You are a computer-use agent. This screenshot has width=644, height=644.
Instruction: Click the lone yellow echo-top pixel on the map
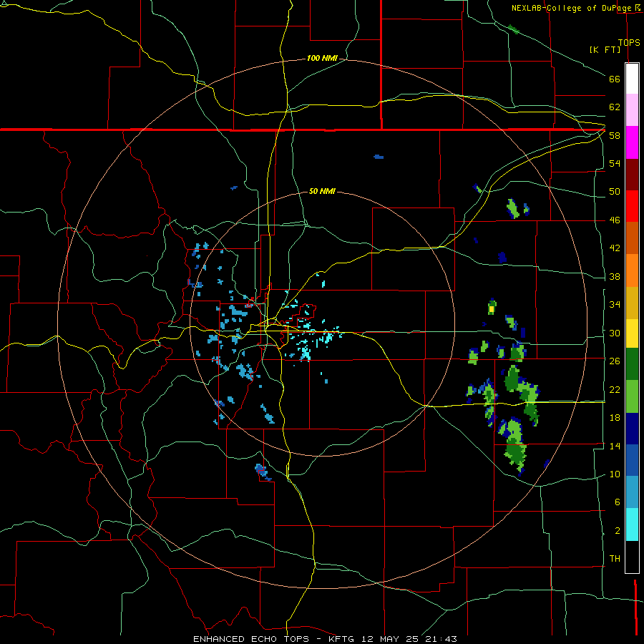(492, 308)
